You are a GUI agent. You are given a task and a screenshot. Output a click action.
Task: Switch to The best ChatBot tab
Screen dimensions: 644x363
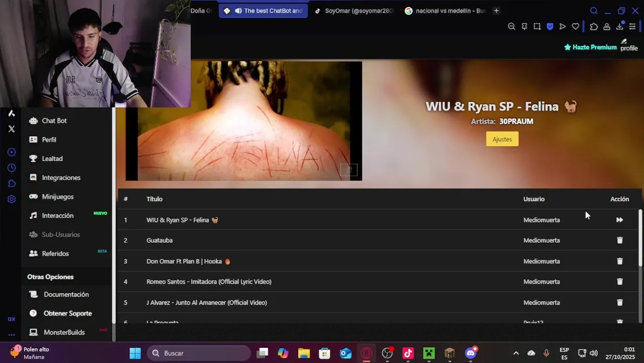(263, 11)
